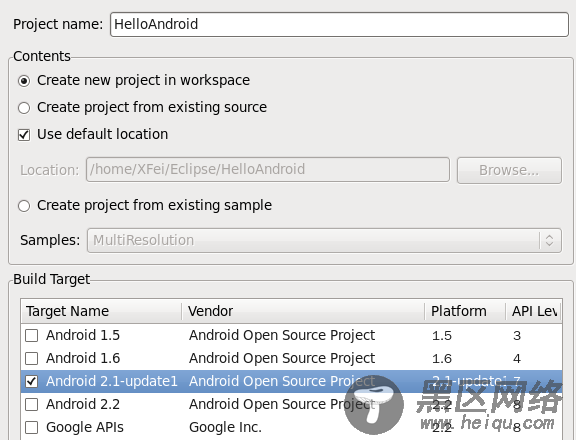
Task: Click API level value 4
Action: pos(517,358)
